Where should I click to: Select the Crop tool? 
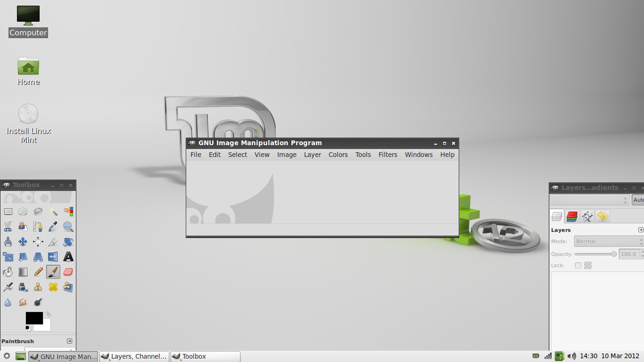[x=53, y=242]
